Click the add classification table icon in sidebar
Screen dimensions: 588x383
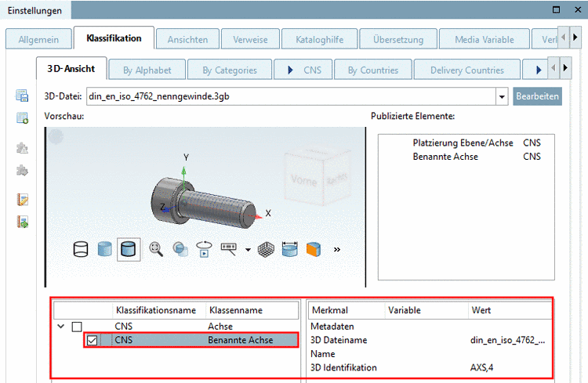pos(22,118)
